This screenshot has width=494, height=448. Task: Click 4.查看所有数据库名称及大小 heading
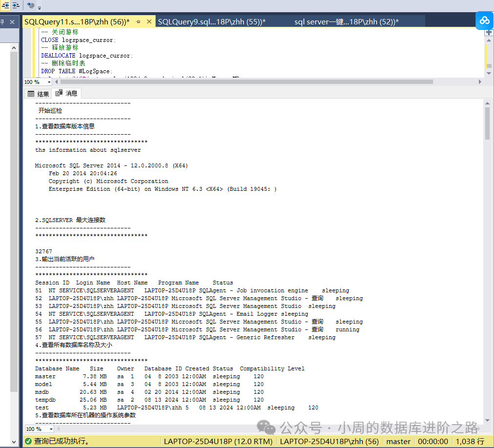tap(74, 345)
